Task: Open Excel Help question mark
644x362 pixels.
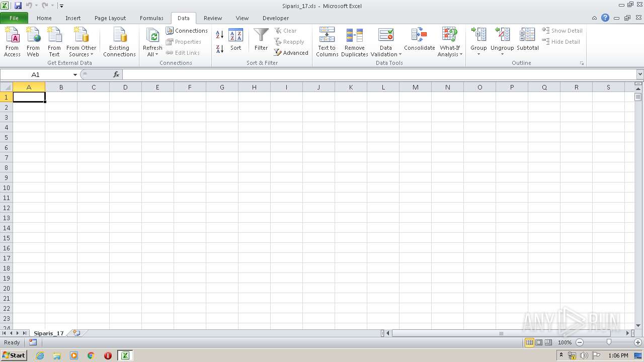Action: coord(605,18)
